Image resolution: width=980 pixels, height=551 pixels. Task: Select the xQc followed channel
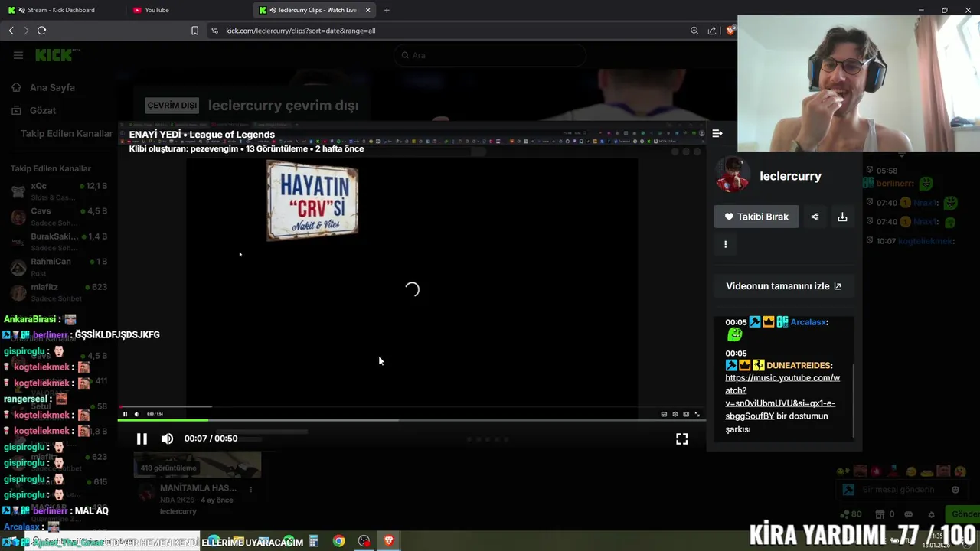click(60, 191)
